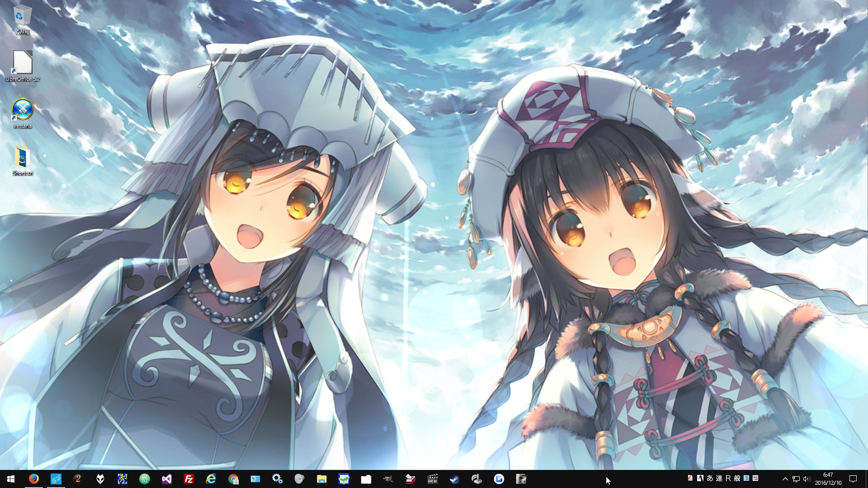
Task: Open the Action Center notifications
Action: coord(853,479)
